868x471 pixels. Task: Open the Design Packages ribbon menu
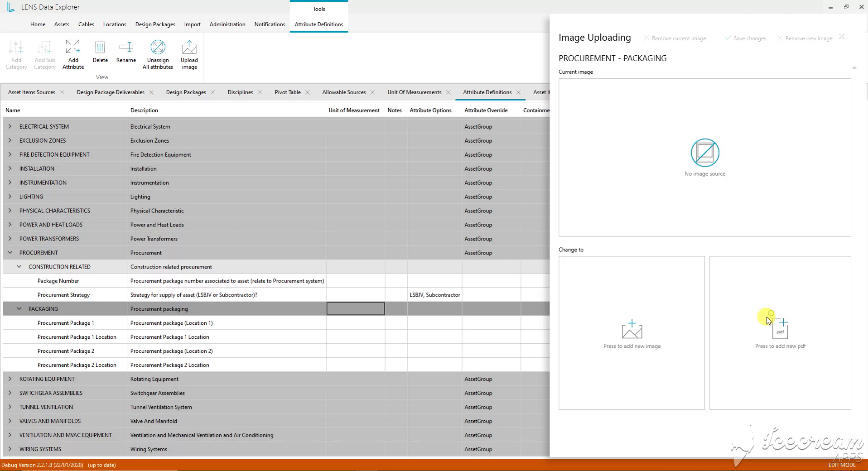point(155,24)
